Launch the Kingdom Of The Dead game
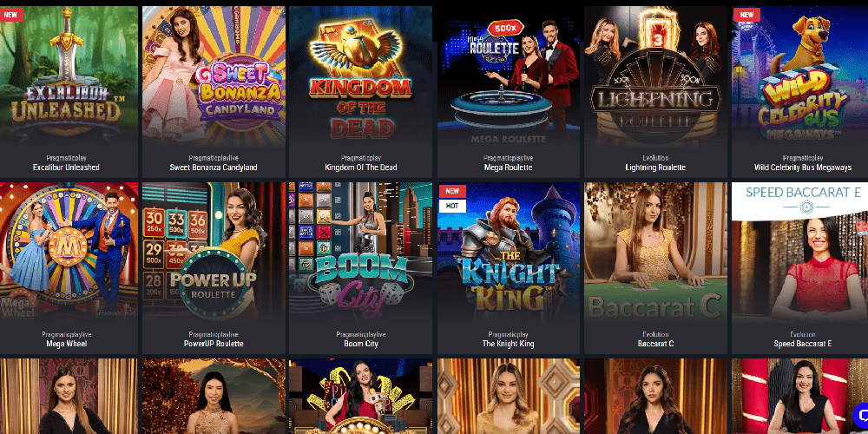 (360, 76)
